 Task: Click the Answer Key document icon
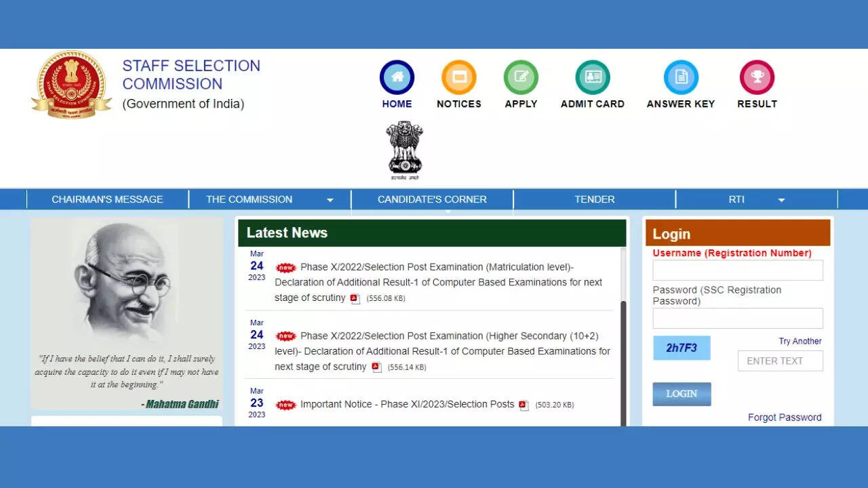click(x=681, y=77)
